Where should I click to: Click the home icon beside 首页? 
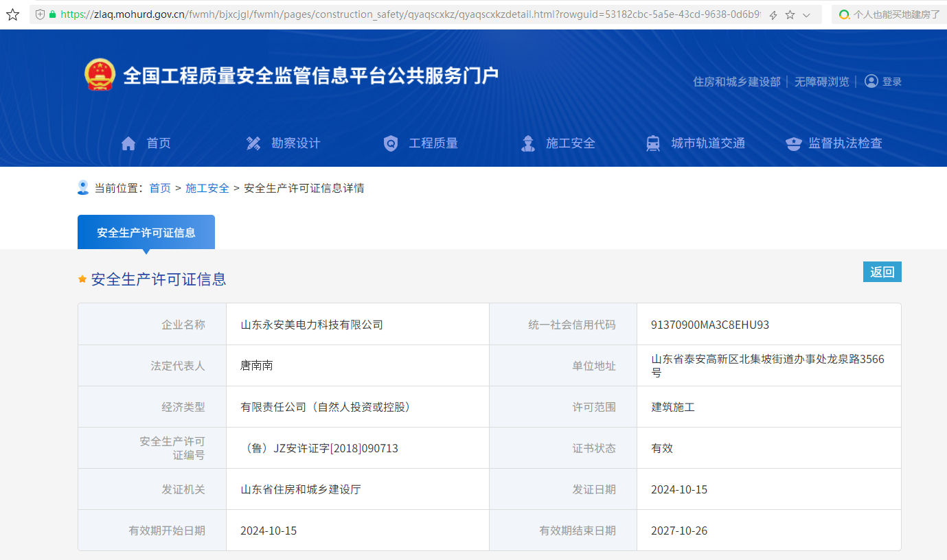pyautogui.click(x=128, y=143)
